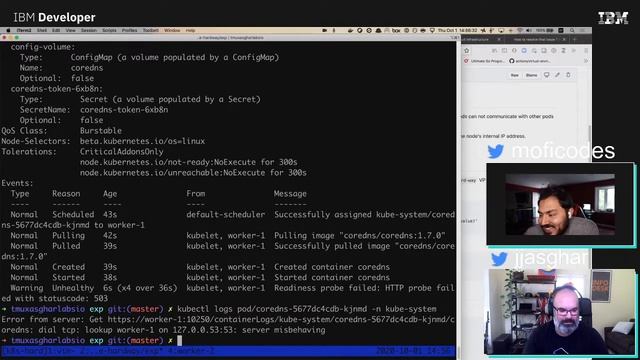Click the battery percentage indicator
The width and height of the screenshot is (640, 360).
click(x=545, y=30)
